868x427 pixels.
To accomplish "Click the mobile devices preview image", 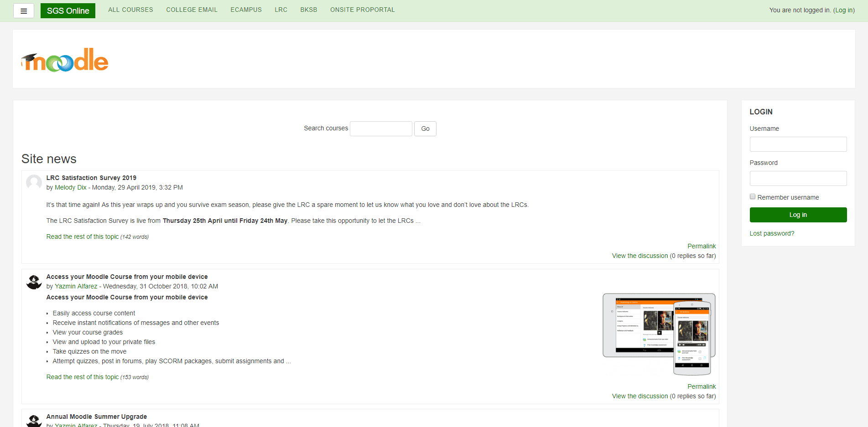I will click(x=659, y=334).
